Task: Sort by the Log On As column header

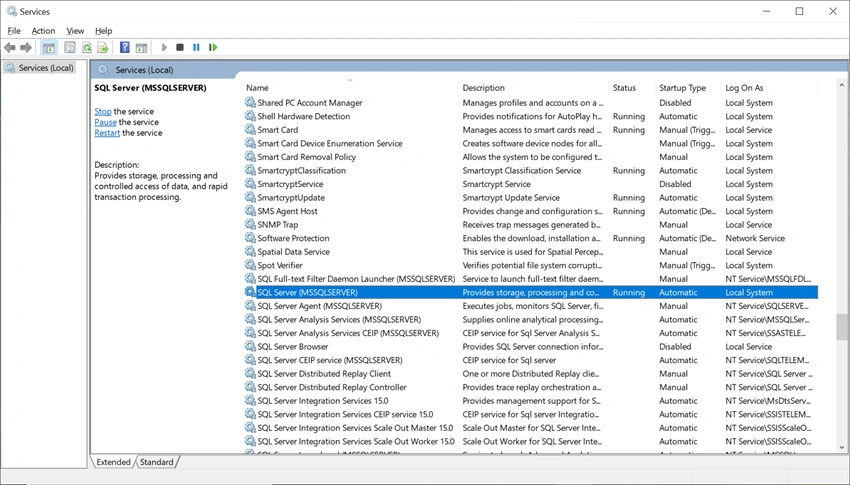Action: pos(770,88)
